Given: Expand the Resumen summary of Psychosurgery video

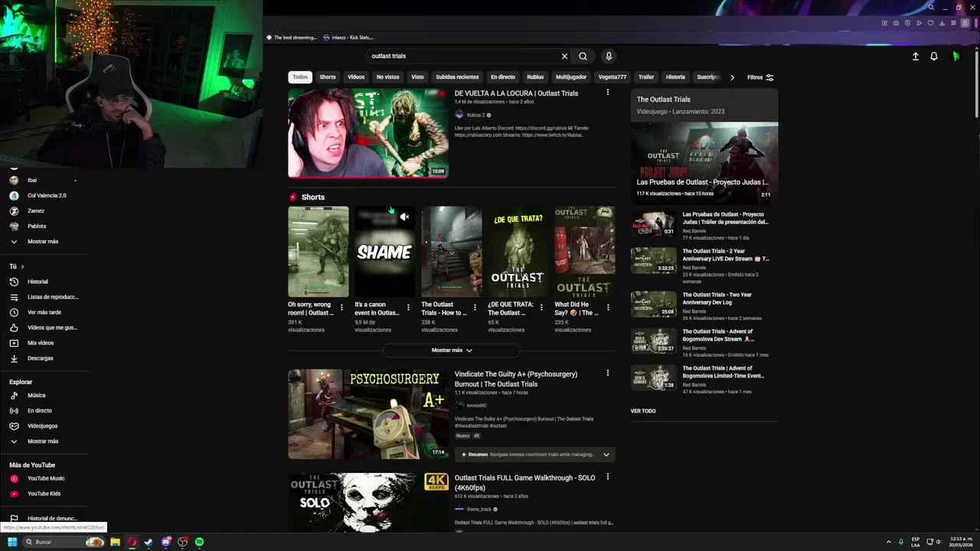Looking at the screenshot, I should 606,455.
